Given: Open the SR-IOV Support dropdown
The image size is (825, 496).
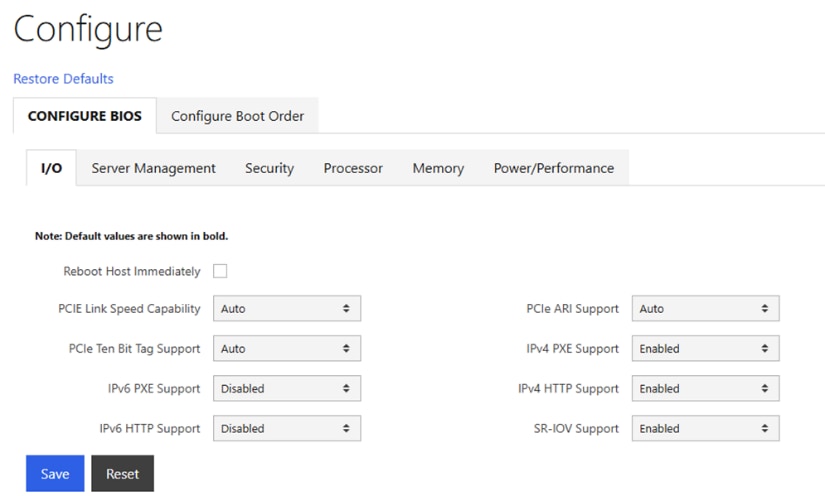Looking at the screenshot, I should coord(705,429).
